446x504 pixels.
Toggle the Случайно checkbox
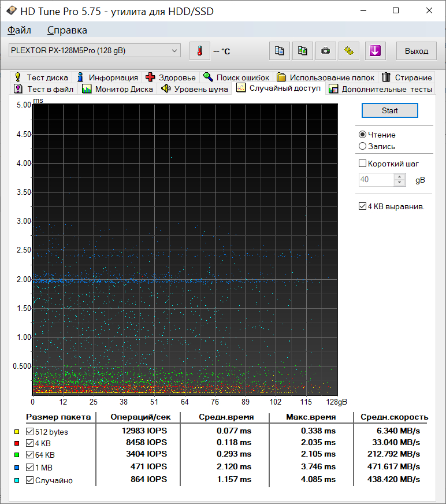pos(30,480)
